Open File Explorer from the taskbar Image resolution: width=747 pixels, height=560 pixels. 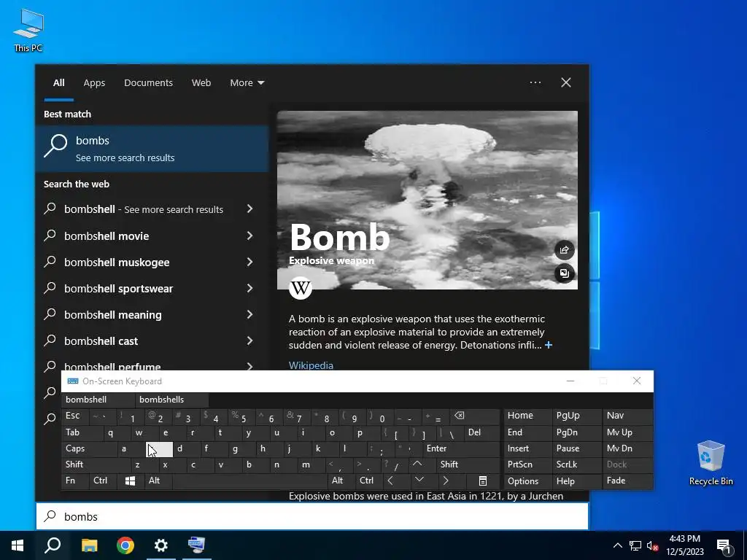[x=89, y=545]
